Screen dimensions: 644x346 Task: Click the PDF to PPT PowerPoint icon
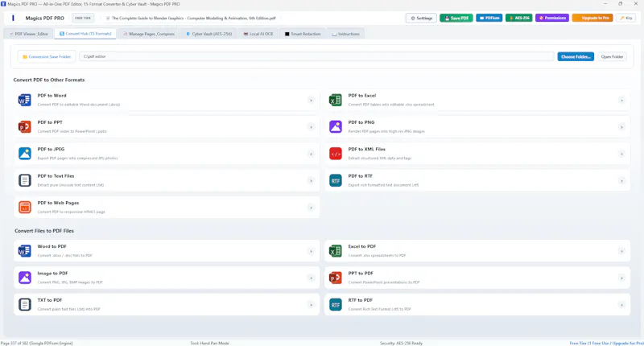click(x=25, y=127)
